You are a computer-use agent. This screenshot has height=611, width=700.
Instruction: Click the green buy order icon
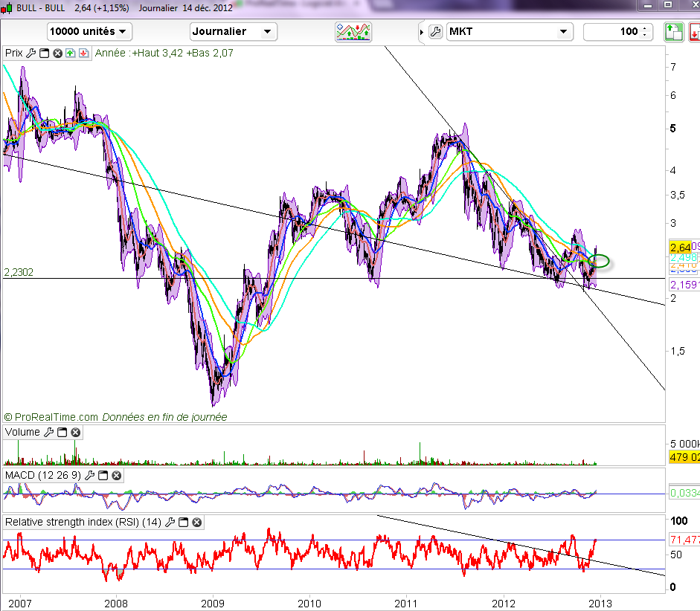pos(672,31)
